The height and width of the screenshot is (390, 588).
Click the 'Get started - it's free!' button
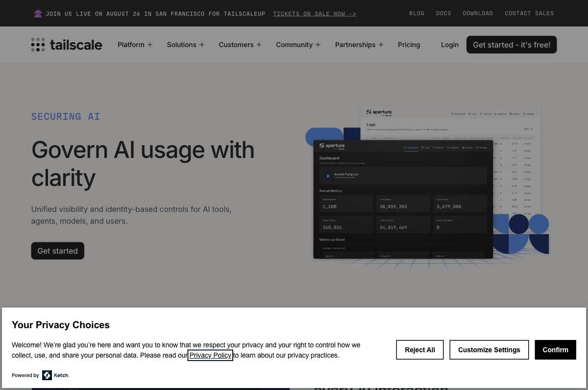pyautogui.click(x=512, y=45)
